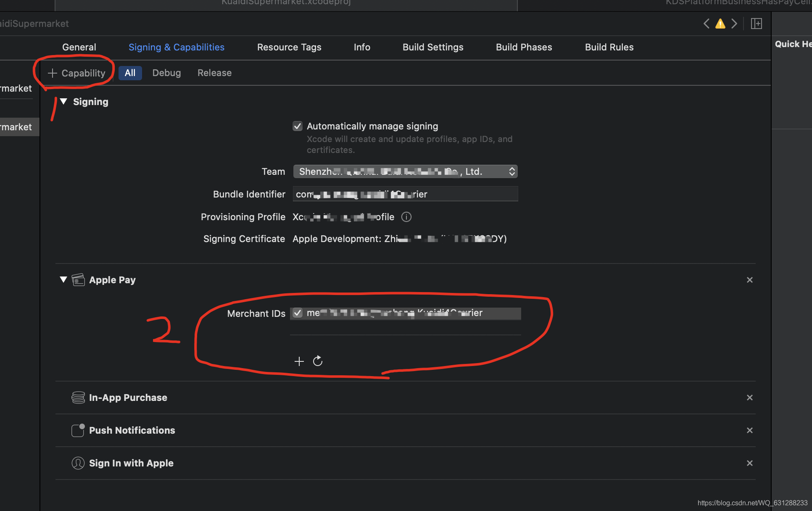Remove the Push Notifications capability
Screen dimensions: 812x511
pyautogui.click(x=750, y=430)
